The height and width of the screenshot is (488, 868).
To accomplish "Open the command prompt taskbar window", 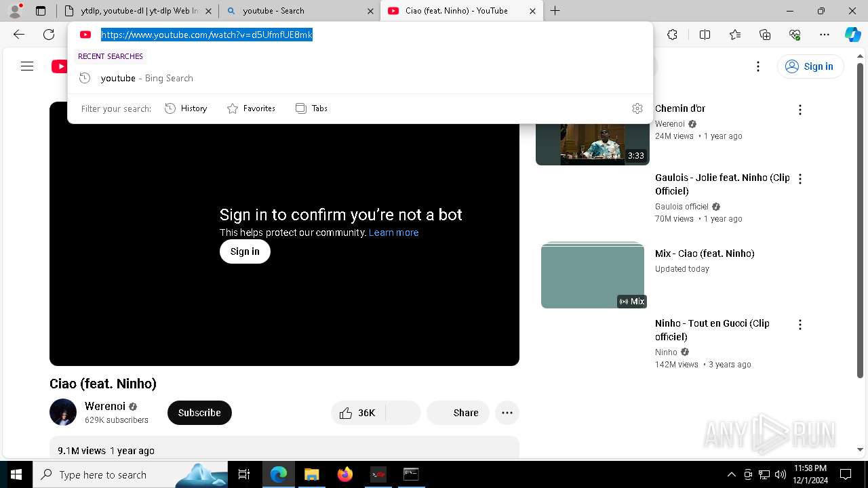I will coord(411,474).
